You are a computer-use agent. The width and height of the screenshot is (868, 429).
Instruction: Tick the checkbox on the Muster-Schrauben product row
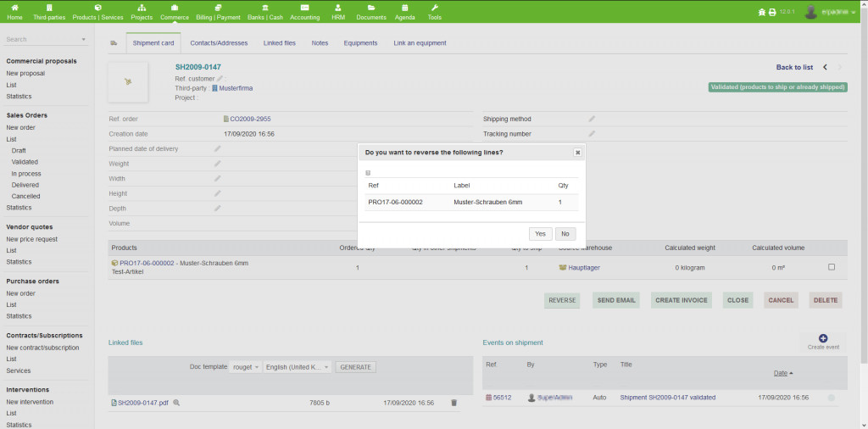tap(831, 267)
